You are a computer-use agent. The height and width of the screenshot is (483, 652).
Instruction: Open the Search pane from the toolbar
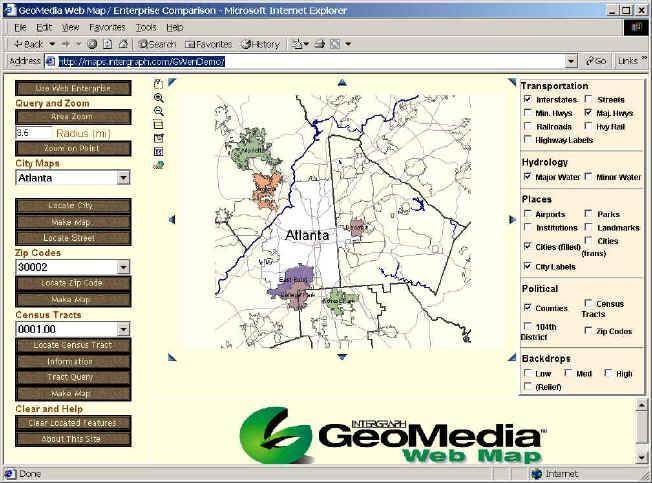[x=157, y=44]
